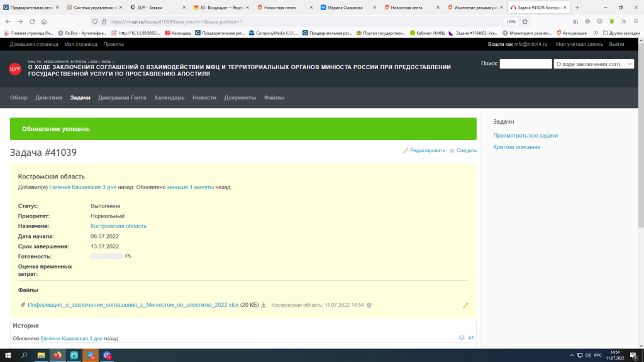Open a new browser tab with the plus button
This screenshot has width=644, height=362.
click(577, 8)
